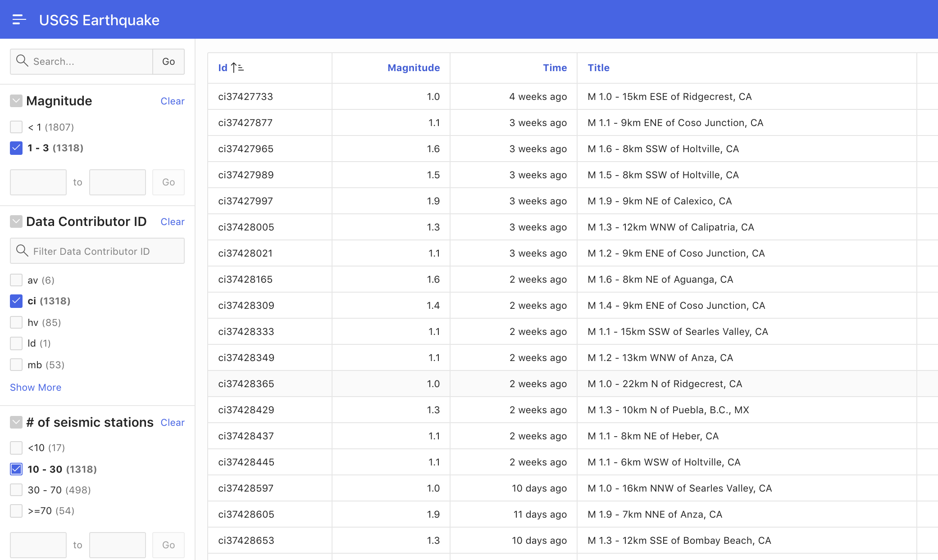Check the hv contributor checkbox
The image size is (938, 560).
pyautogui.click(x=16, y=322)
